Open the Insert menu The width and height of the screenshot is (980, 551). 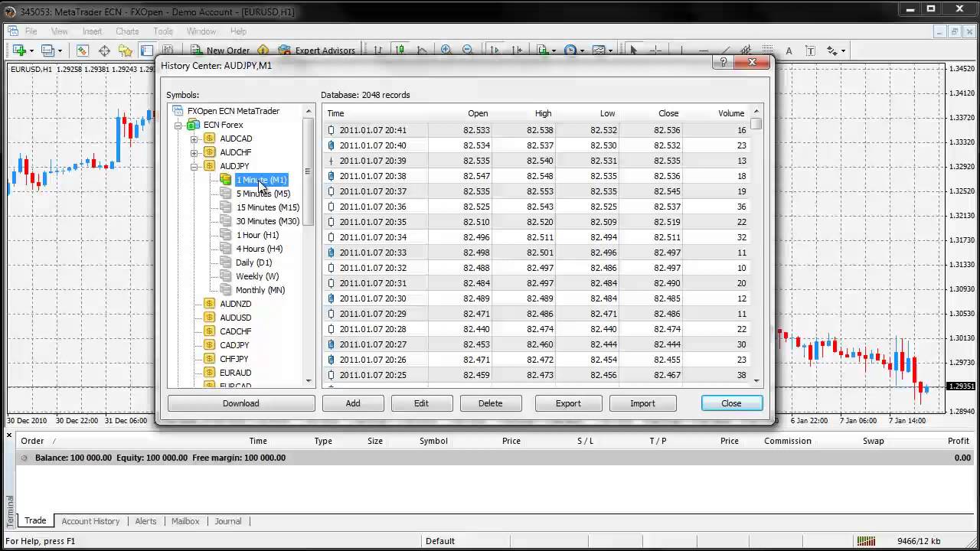coord(92,31)
